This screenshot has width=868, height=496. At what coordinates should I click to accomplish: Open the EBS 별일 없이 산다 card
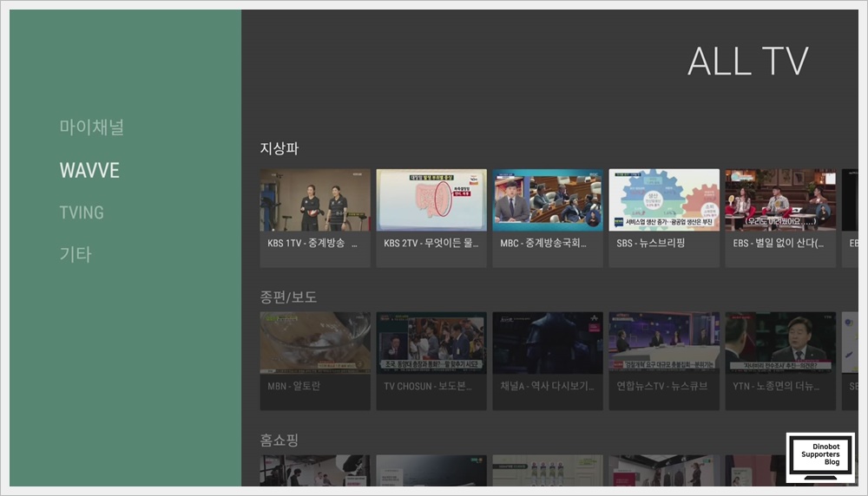(780, 218)
